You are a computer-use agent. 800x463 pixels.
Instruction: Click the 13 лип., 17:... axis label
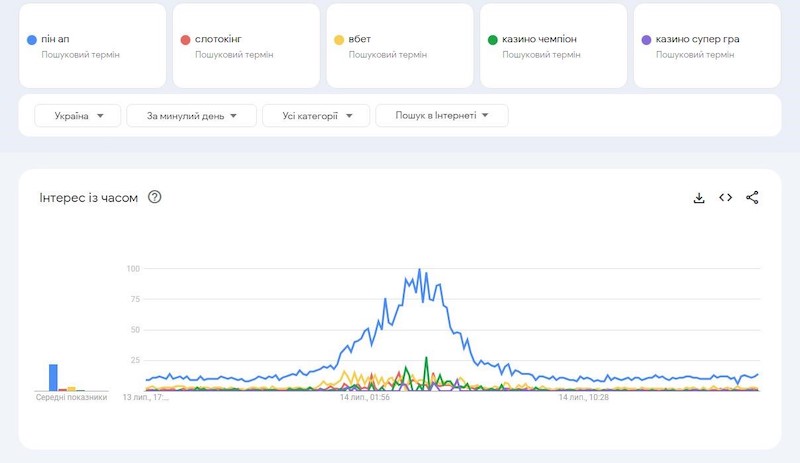[146, 397]
